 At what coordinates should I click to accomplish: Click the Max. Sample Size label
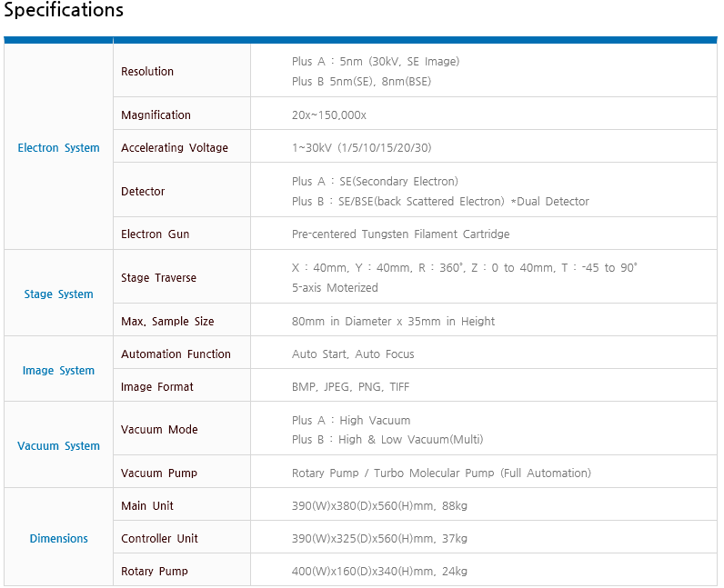coord(167,321)
